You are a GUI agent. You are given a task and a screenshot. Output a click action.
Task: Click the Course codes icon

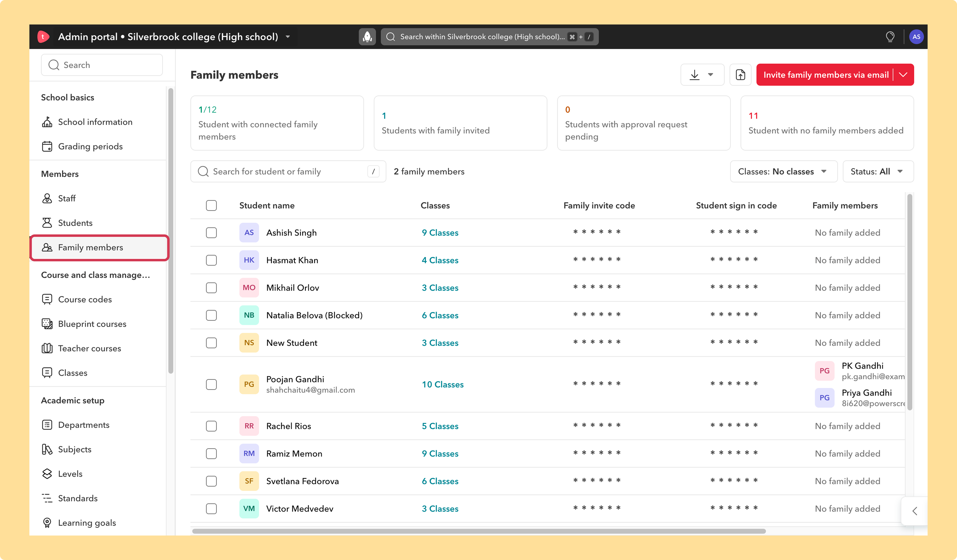[47, 299]
